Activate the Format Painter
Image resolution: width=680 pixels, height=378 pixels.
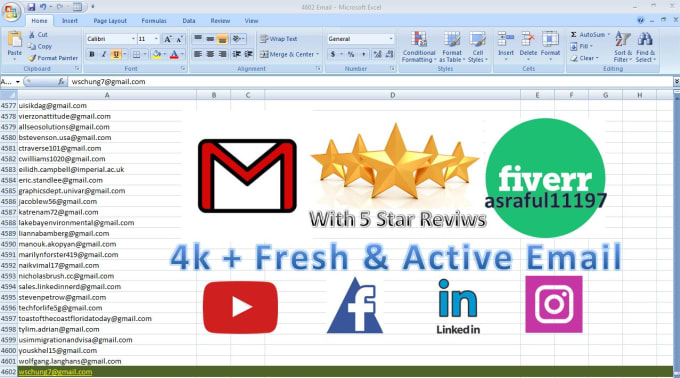53,58
